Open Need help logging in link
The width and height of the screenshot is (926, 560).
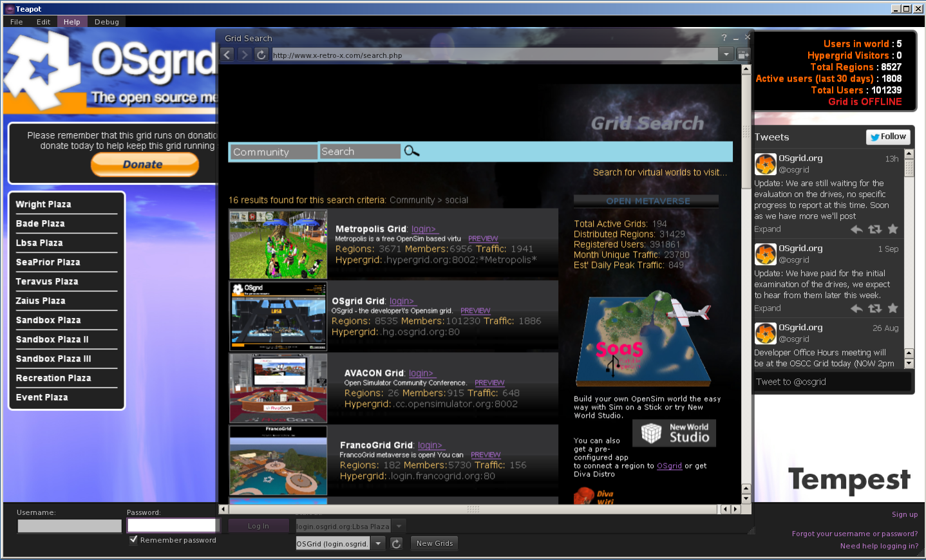tap(880, 546)
